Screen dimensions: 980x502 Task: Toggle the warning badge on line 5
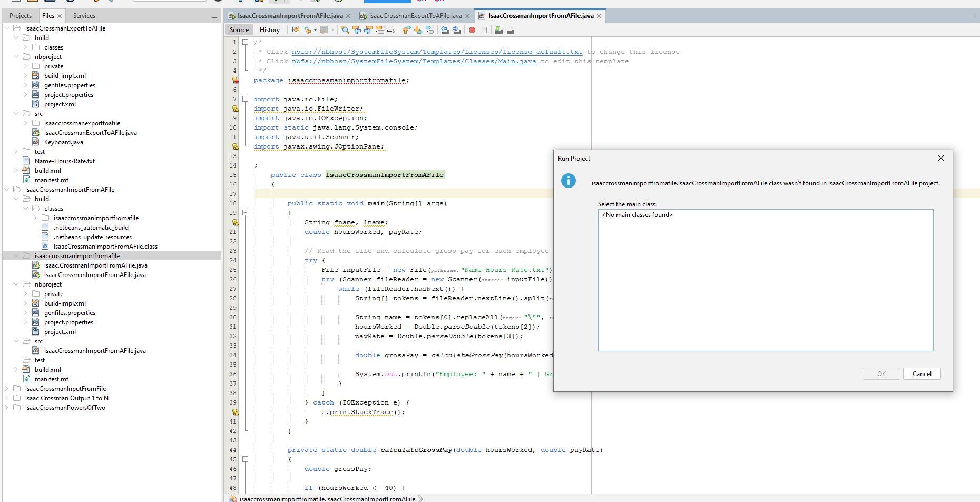pyautogui.click(x=234, y=80)
